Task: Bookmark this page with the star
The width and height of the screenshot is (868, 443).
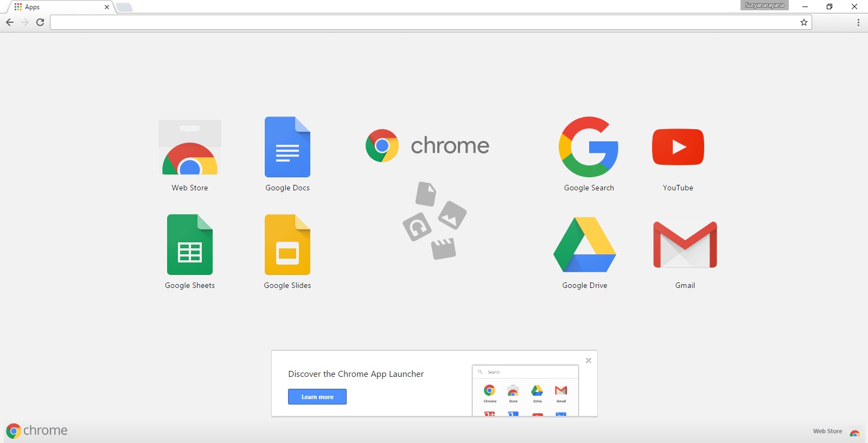Action: [x=804, y=22]
